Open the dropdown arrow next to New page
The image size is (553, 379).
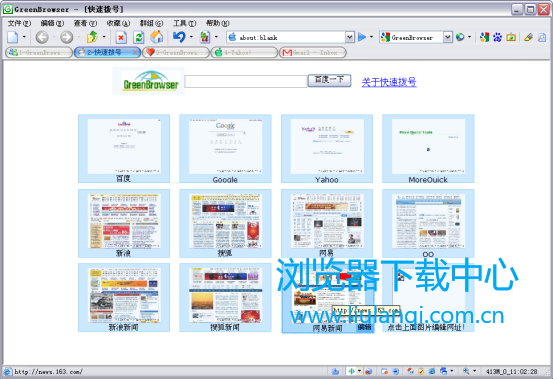pyautogui.click(x=24, y=37)
